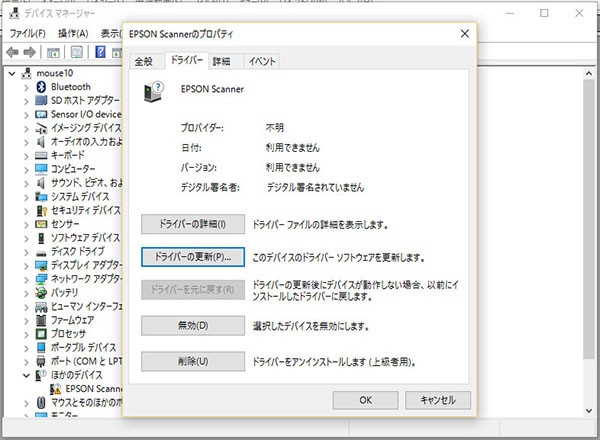Select the ディスプレイ アダプター icon
This screenshot has height=440, width=600.
pos(41,265)
